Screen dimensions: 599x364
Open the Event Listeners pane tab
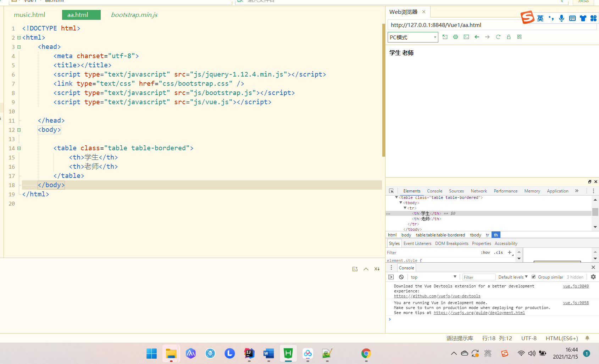pyautogui.click(x=417, y=243)
